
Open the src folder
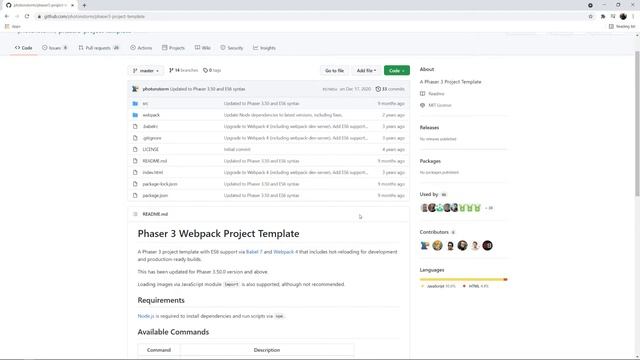[x=145, y=104]
